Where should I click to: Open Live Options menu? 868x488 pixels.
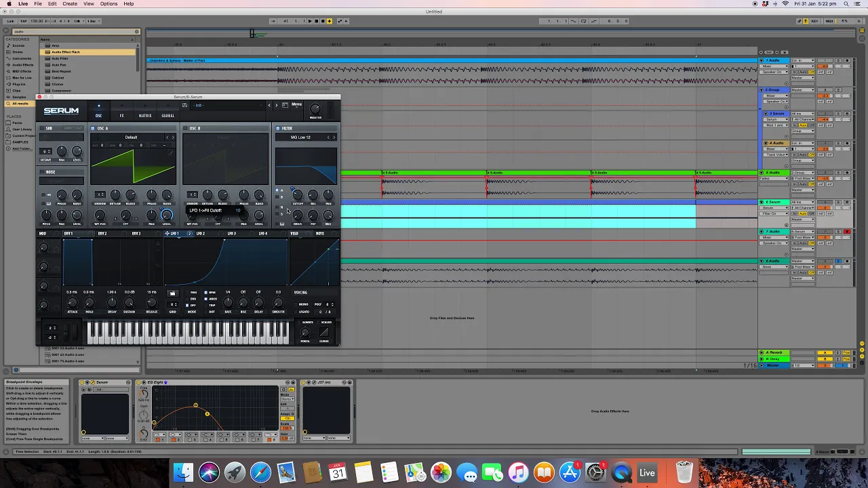coord(108,3)
